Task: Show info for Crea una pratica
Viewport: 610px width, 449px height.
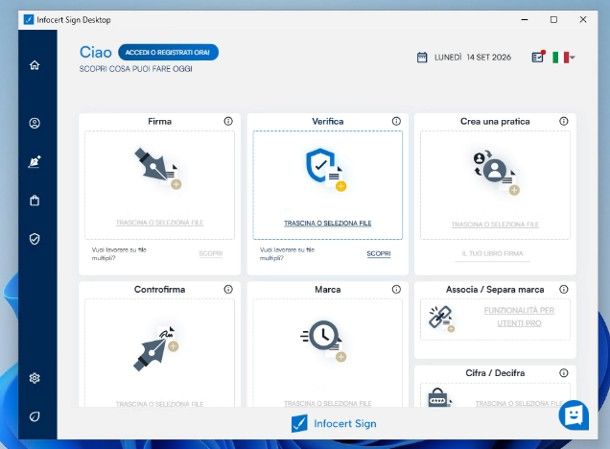Action: [564, 121]
